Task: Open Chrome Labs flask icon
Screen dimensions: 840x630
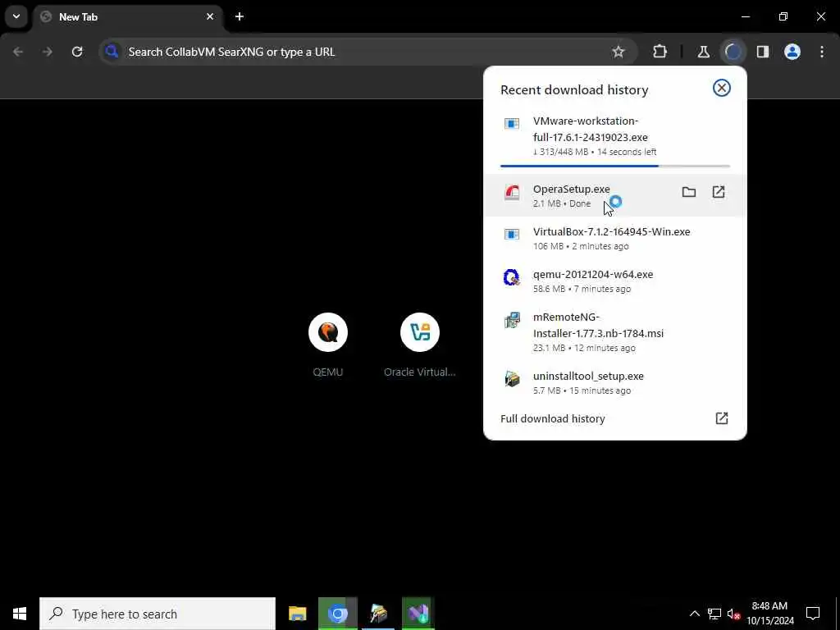Action: pyautogui.click(x=703, y=52)
